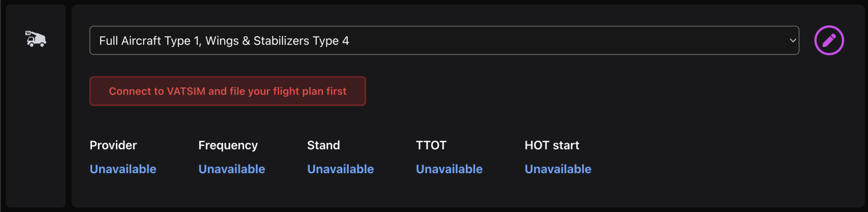Click the Stand column heading
This screenshot has height=212, width=868.
pyautogui.click(x=323, y=145)
